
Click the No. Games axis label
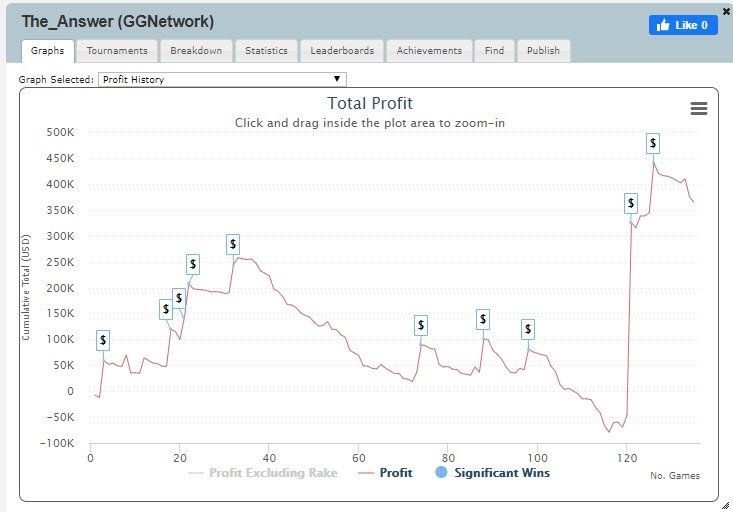675,476
